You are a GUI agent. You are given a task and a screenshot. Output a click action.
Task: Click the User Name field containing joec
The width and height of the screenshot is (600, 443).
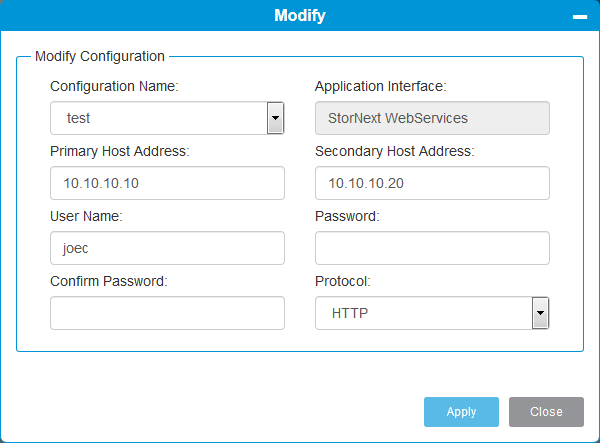tap(167, 248)
